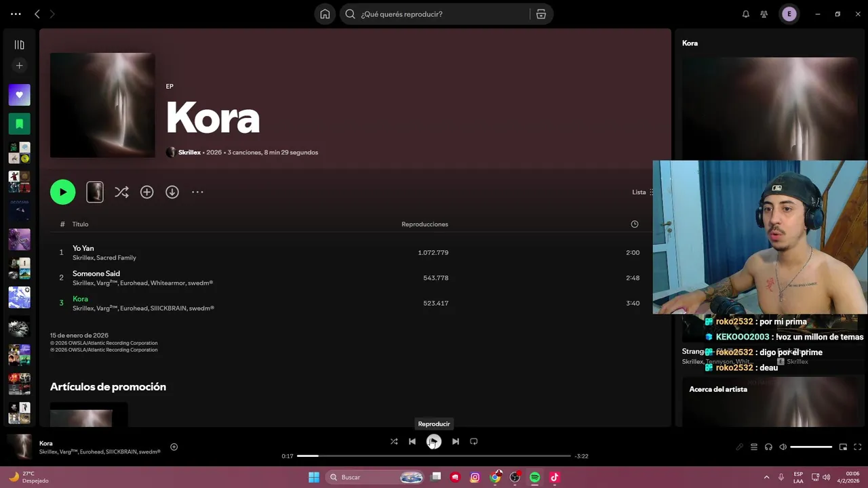Select track Kora in list

click(80, 299)
